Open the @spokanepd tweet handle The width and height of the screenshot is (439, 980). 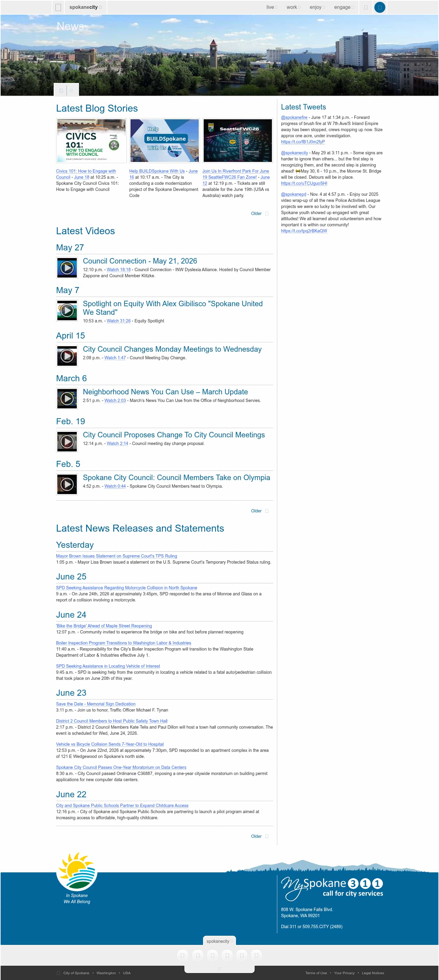click(293, 194)
